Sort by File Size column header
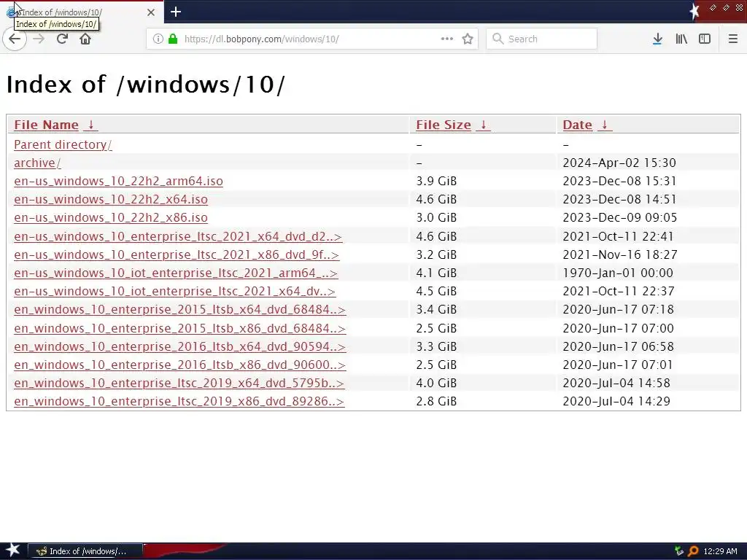This screenshot has width=747, height=560. click(x=444, y=125)
